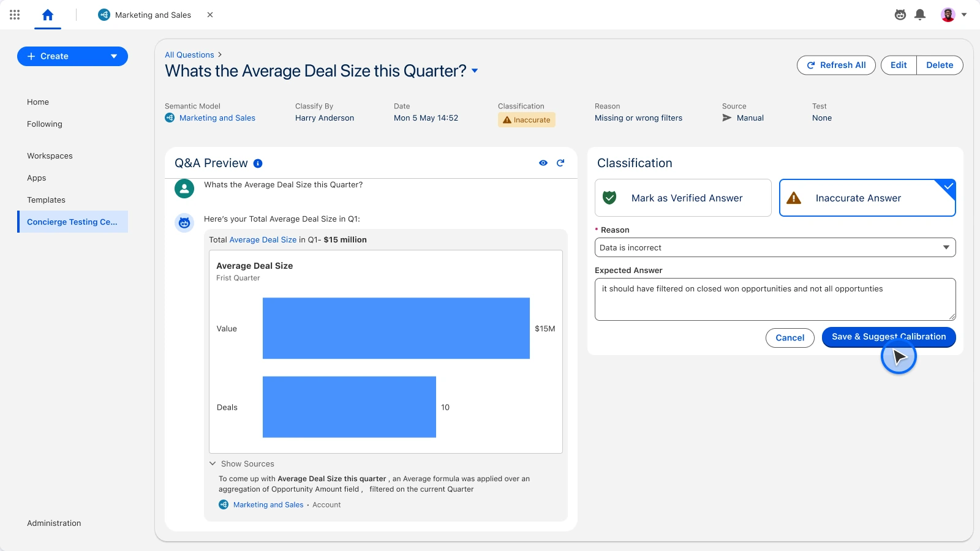Open Workspaces in sidebar
Viewport: 980px width, 551px height.
click(x=50, y=156)
